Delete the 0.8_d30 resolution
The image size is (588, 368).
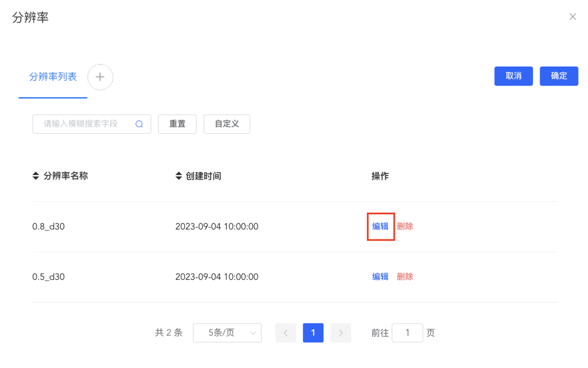click(x=405, y=226)
